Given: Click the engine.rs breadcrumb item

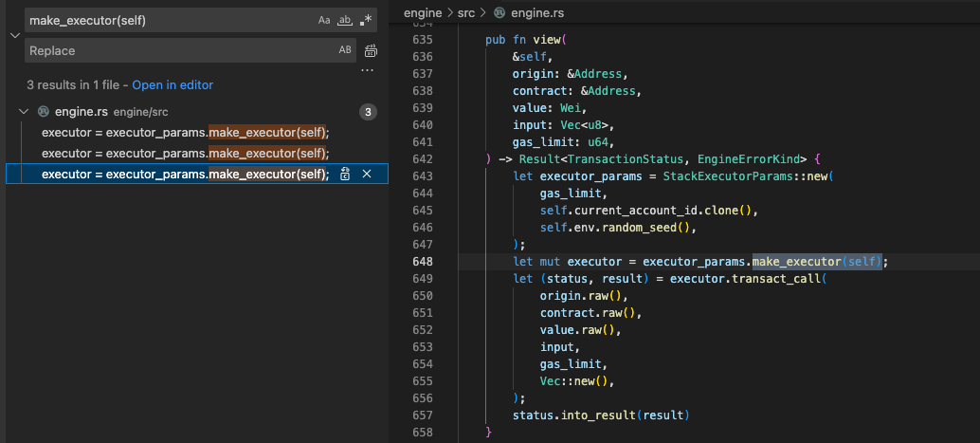Looking at the screenshot, I should pos(537,13).
